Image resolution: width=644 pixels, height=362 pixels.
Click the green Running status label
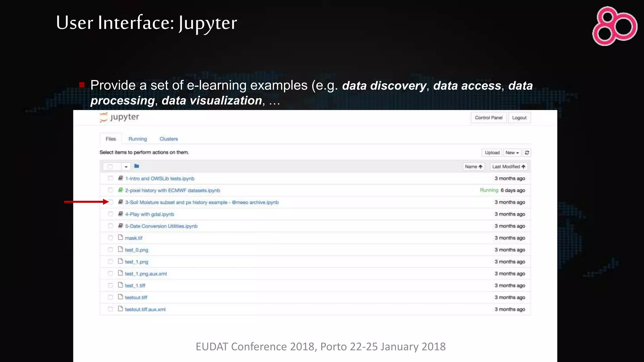[489, 190]
